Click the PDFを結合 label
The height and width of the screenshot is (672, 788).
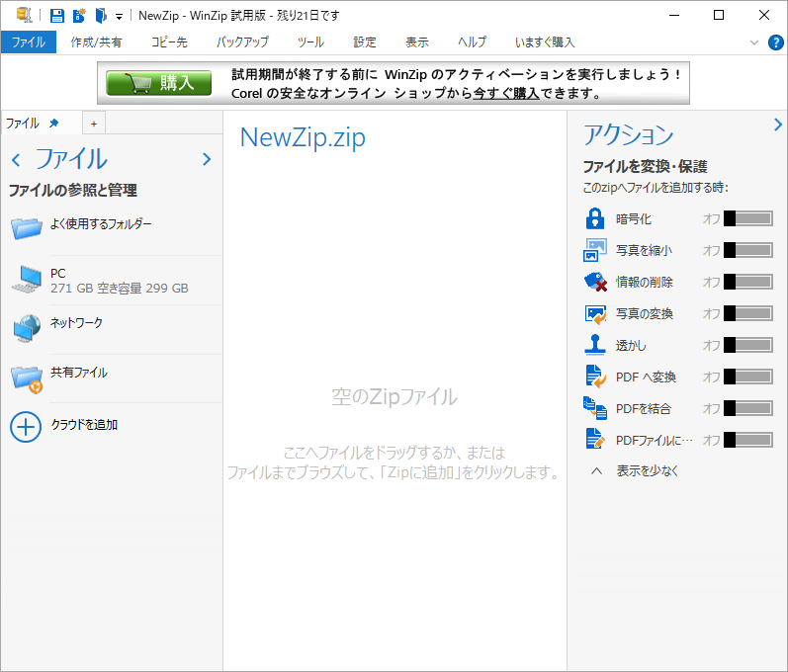point(644,409)
